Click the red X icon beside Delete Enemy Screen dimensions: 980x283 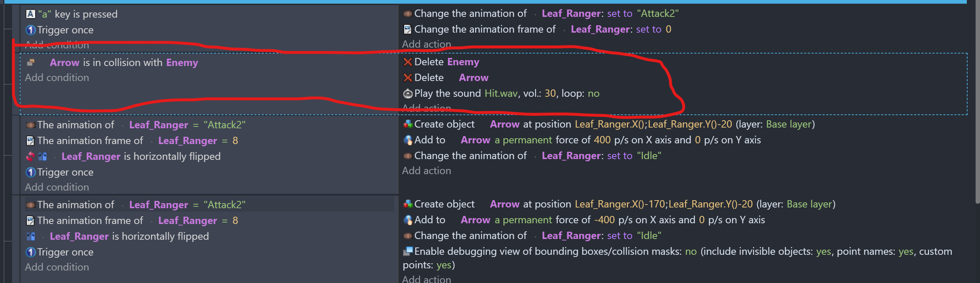(407, 62)
